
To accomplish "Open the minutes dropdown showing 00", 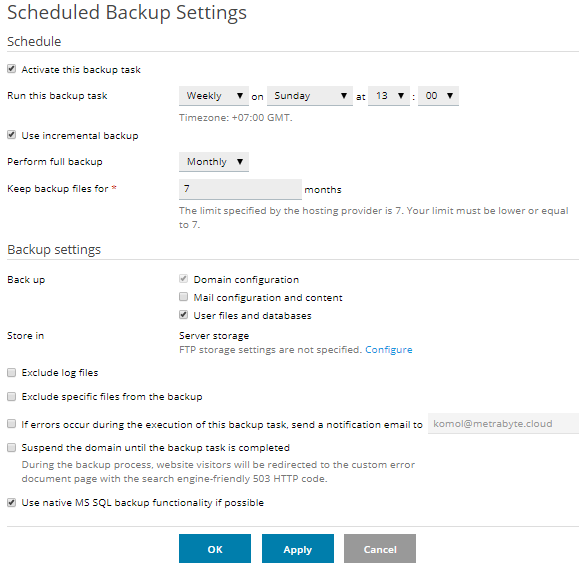I will [x=438, y=96].
